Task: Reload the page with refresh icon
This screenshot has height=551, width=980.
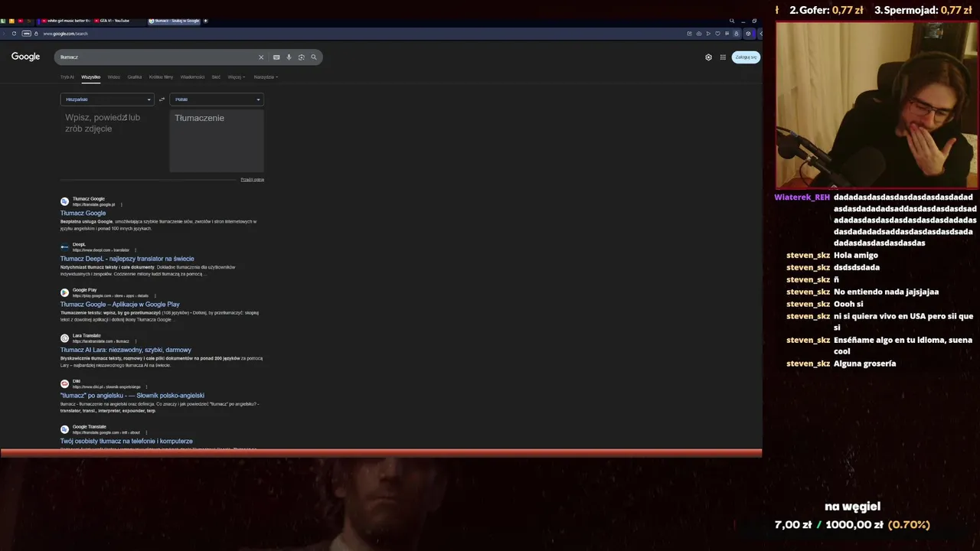Action: click(14, 34)
